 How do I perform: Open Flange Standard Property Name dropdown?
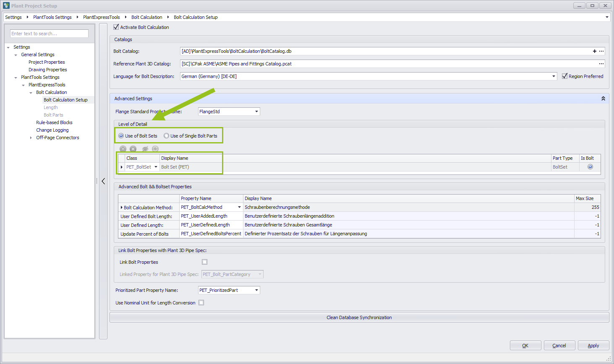pyautogui.click(x=256, y=112)
